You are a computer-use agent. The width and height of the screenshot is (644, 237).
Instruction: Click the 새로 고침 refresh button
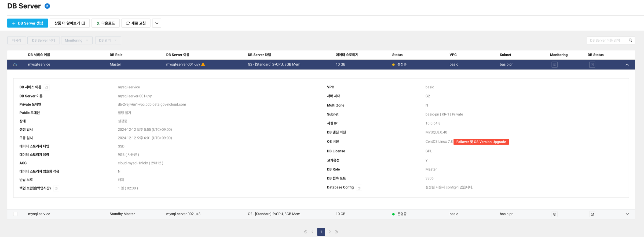[x=136, y=23]
